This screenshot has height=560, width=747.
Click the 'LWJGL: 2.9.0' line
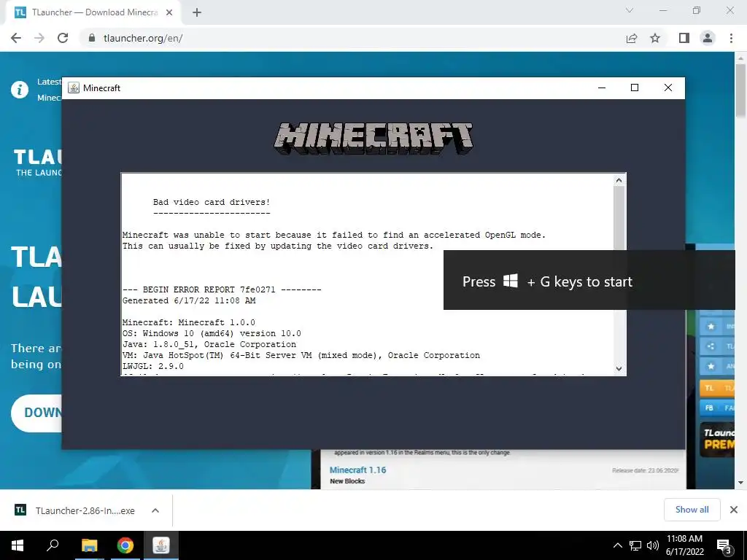coord(153,366)
